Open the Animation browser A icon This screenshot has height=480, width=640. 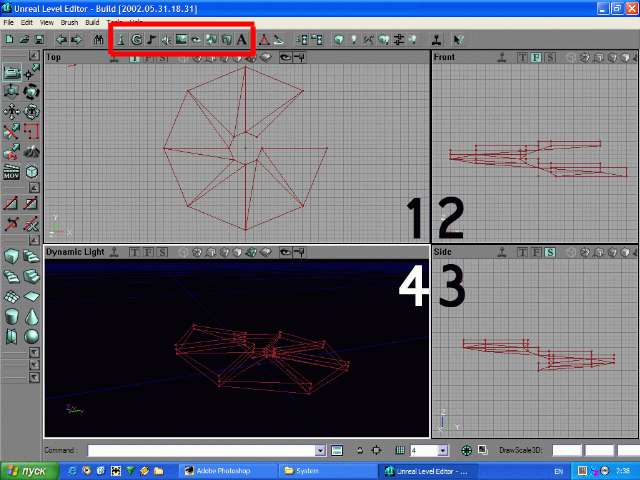[x=242, y=40]
